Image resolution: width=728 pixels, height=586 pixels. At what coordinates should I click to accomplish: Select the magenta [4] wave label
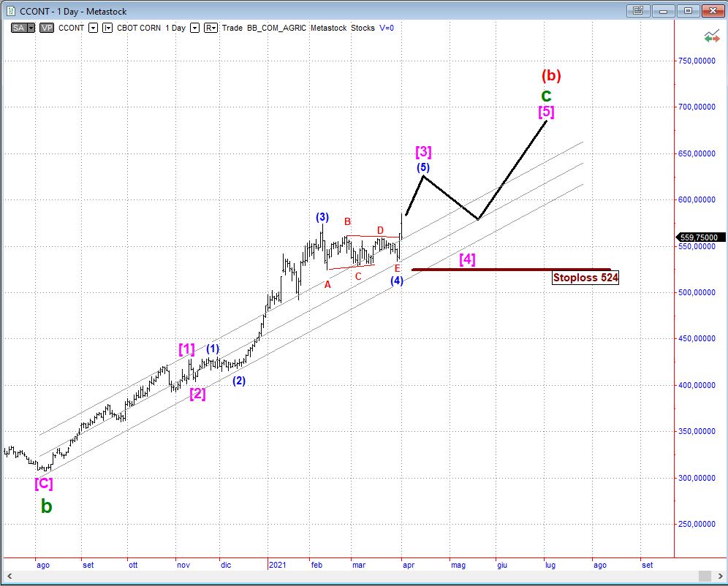pyautogui.click(x=467, y=259)
